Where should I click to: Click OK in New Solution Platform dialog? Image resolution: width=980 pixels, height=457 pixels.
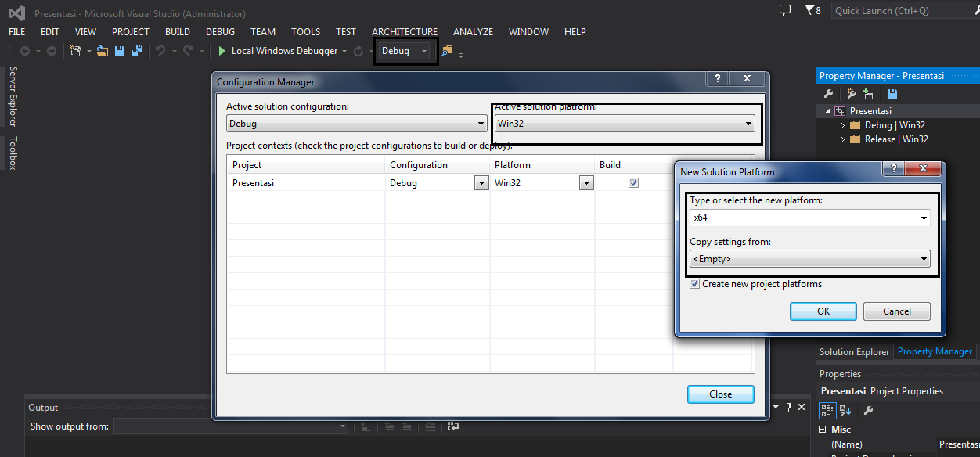[x=823, y=311]
